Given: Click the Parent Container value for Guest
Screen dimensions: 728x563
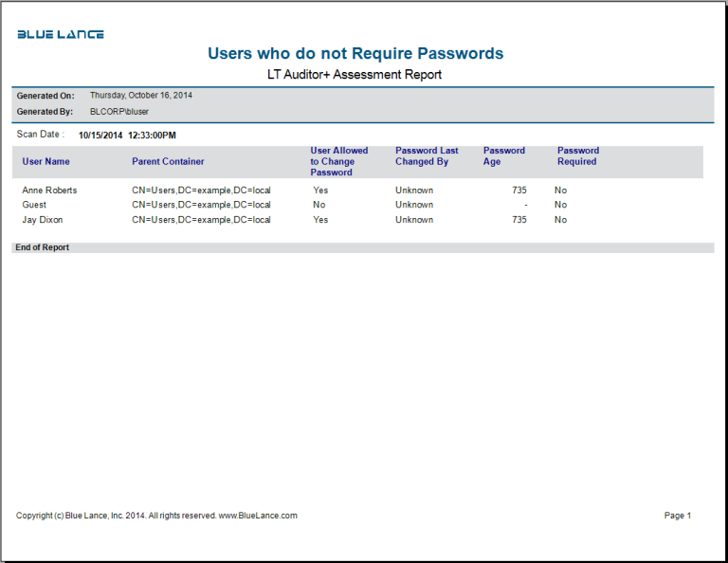Looking at the screenshot, I should click(x=201, y=205).
